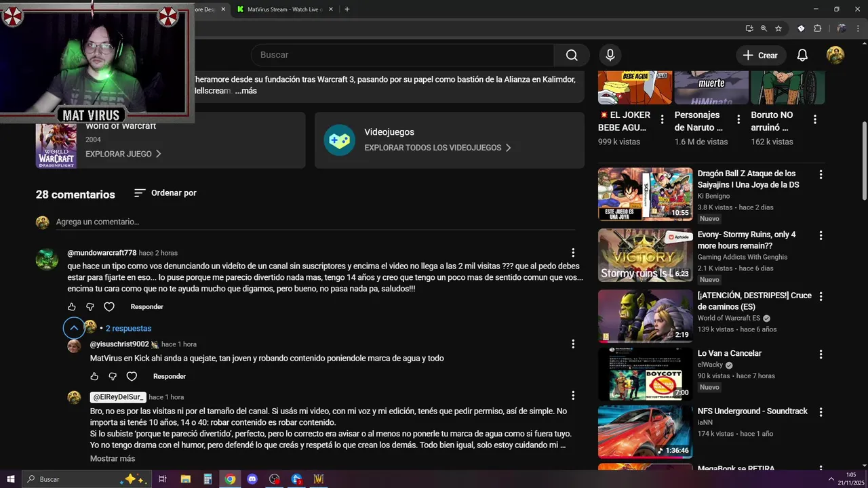Open options for Cruce de caminos video

[x=821, y=297]
